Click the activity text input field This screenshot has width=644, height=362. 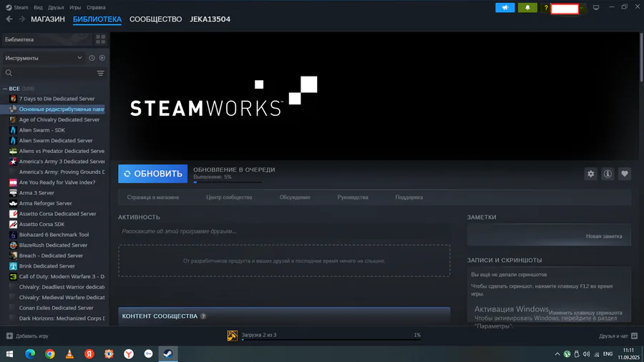[284, 232]
